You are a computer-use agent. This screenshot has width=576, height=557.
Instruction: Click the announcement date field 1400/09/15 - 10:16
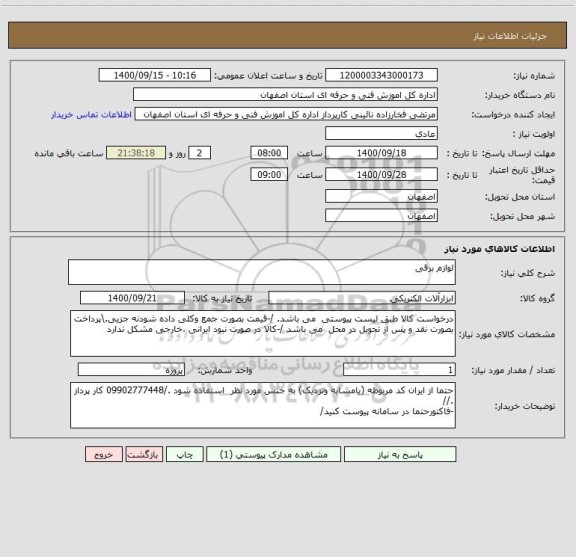155,75
